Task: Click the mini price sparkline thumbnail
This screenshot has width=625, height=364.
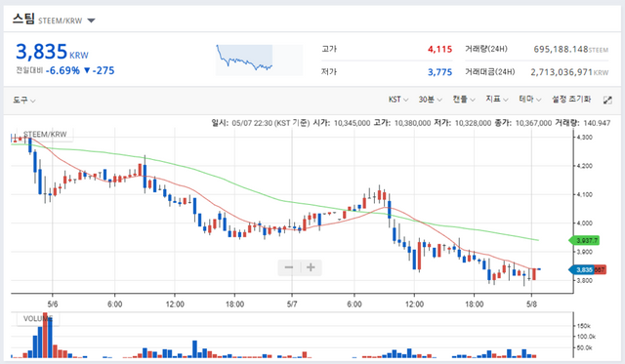Action: coord(259,60)
